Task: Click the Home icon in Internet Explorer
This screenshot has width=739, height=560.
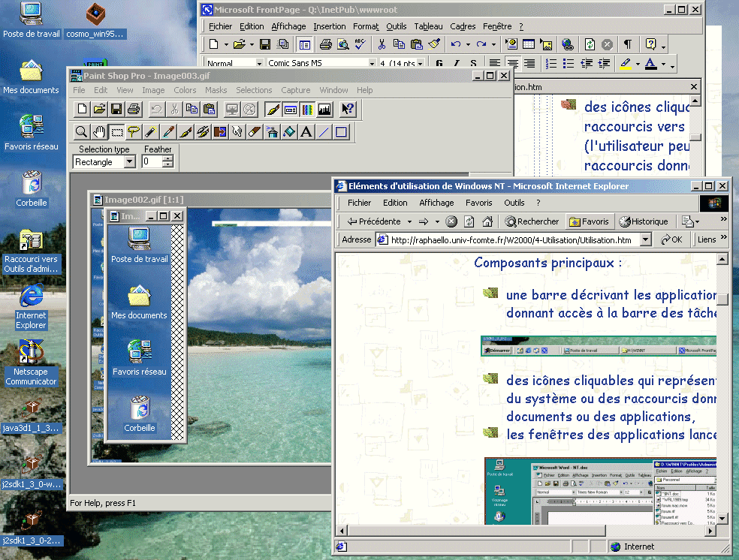Action: point(487,221)
